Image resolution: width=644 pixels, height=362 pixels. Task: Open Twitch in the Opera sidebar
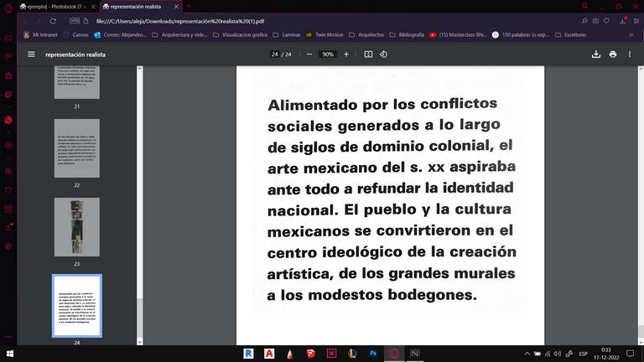(x=8, y=95)
